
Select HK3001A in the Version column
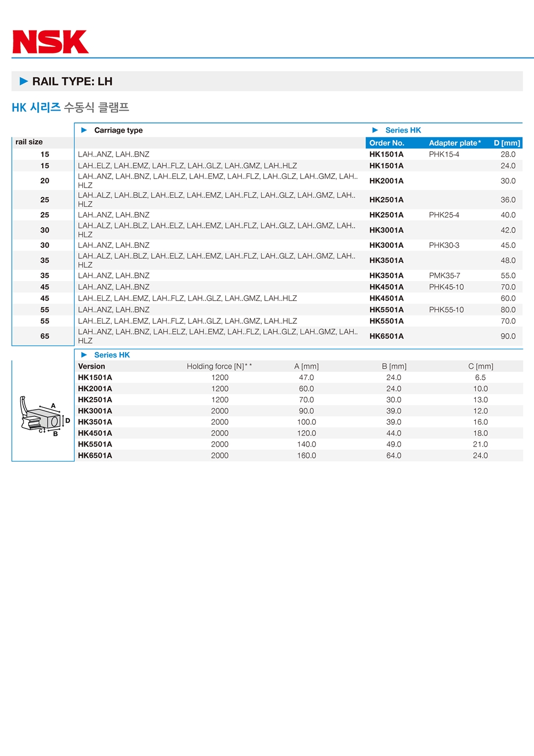click(95, 411)
